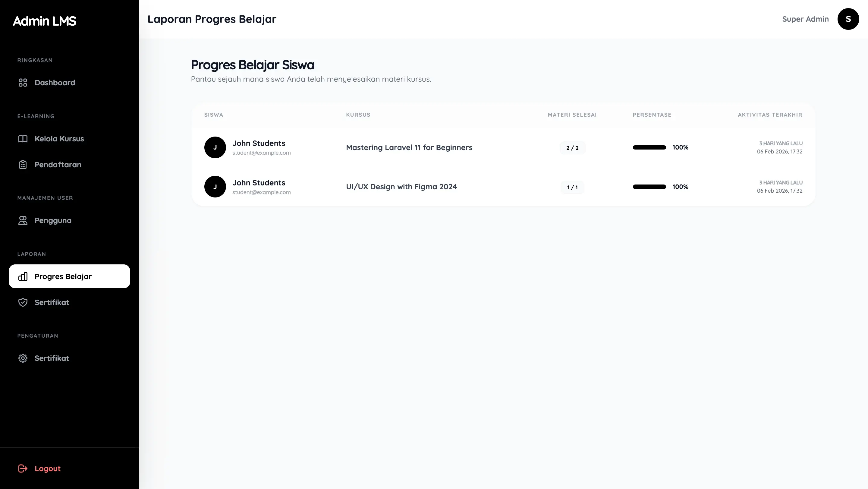Select Pengguna in the sidebar
The height and width of the screenshot is (489, 868).
click(53, 220)
